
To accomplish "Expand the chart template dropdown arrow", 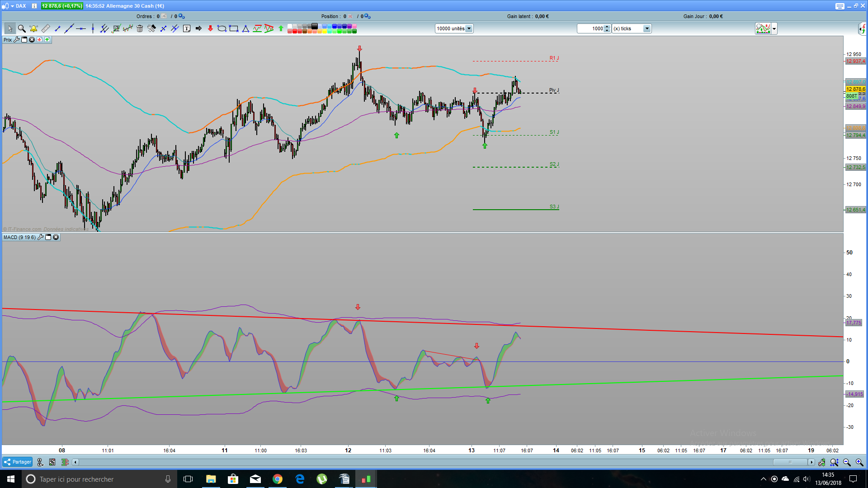I will pos(774,28).
